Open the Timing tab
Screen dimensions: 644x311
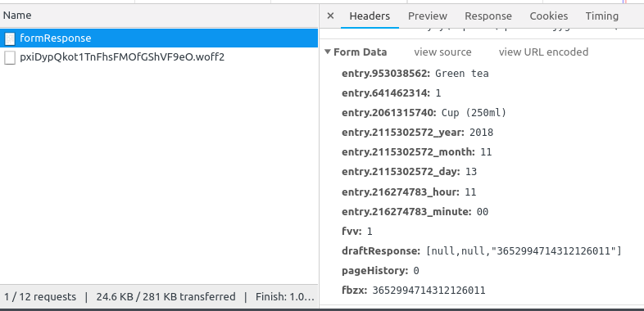click(x=601, y=16)
